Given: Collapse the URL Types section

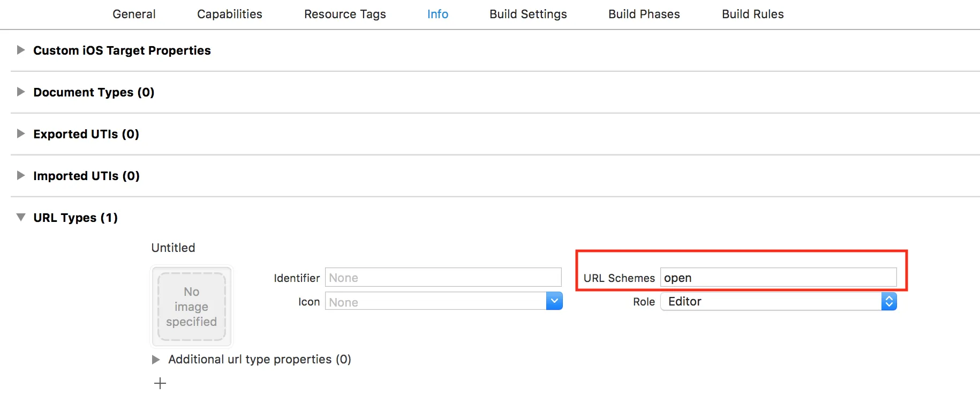Looking at the screenshot, I should 21,217.
